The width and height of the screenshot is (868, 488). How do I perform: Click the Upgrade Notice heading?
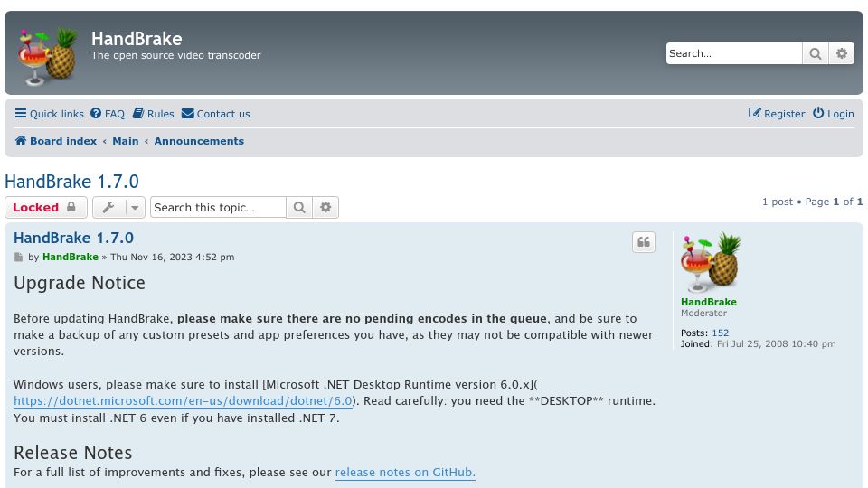tap(80, 283)
